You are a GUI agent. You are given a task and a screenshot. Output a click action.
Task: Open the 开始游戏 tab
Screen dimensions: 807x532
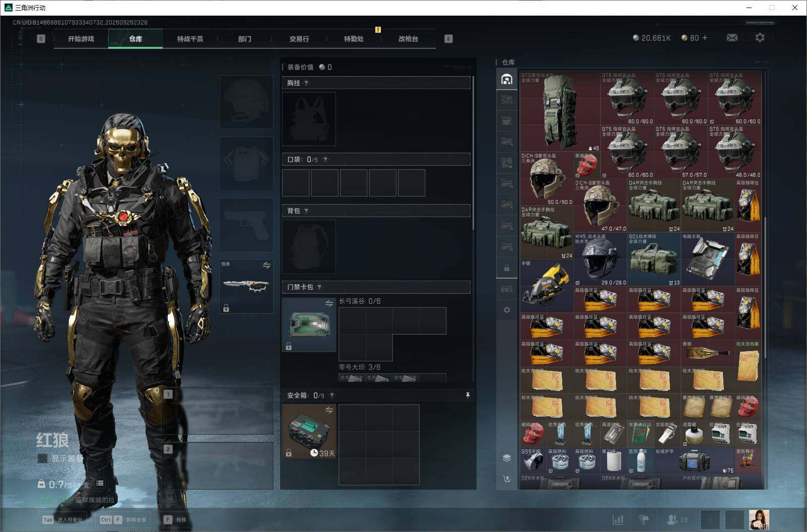click(x=81, y=39)
